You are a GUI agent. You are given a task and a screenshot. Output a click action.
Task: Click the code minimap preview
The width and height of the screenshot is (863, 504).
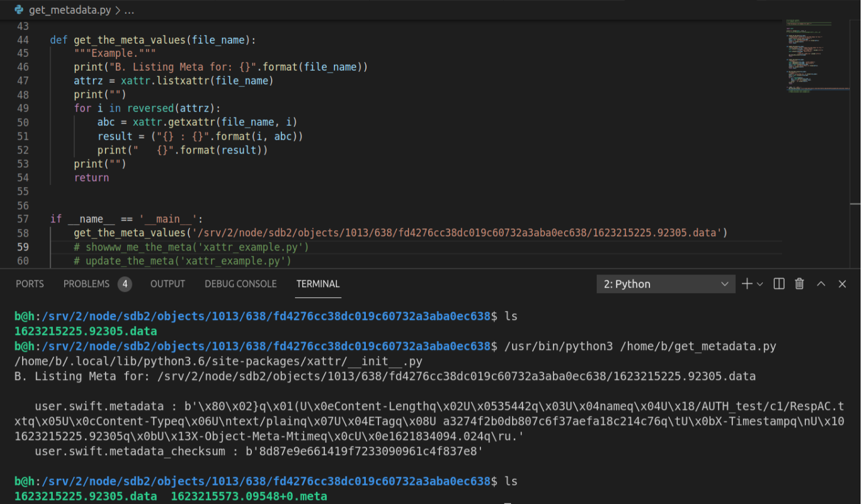point(817,56)
